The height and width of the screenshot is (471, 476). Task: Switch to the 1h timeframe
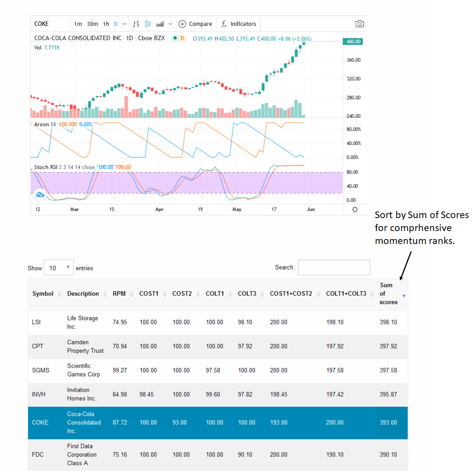[x=106, y=24]
